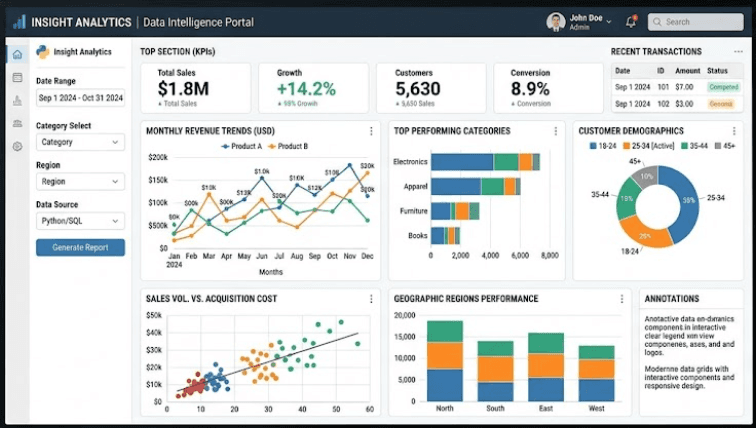Open Sales Vol. vs. Acquisition Cost menu

click(371, 299)
